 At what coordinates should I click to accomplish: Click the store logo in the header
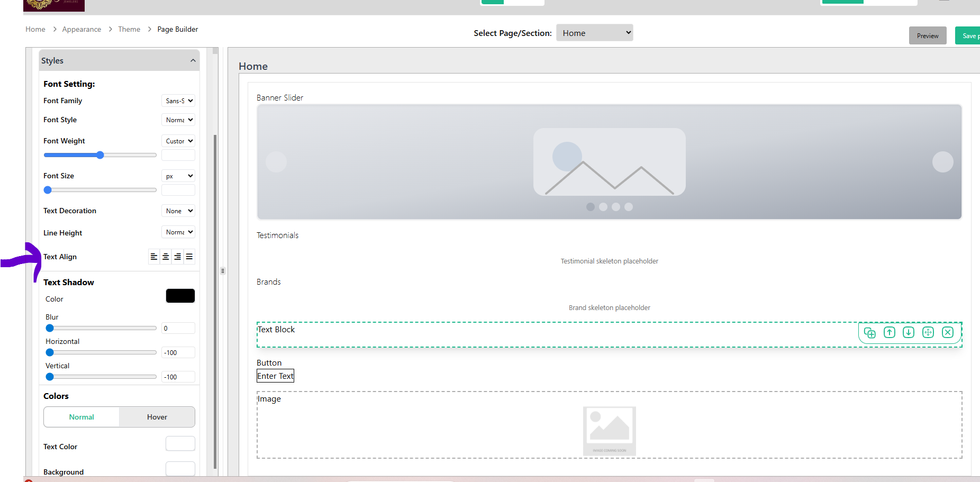coord(54,5)
